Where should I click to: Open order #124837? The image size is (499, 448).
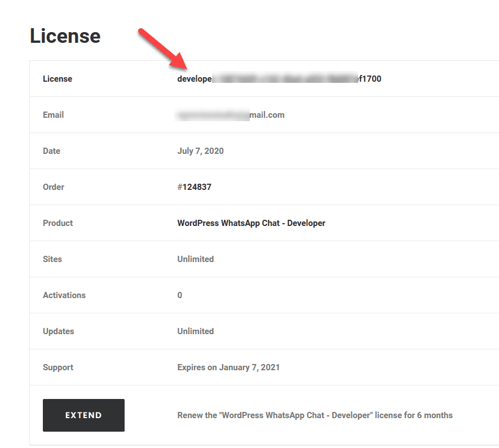coord(195,187)
